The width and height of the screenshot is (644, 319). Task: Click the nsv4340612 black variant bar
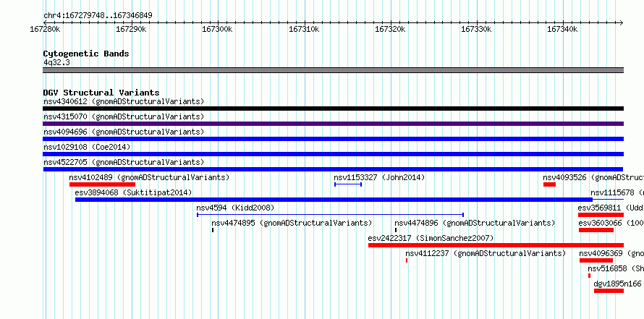point(333,109)
